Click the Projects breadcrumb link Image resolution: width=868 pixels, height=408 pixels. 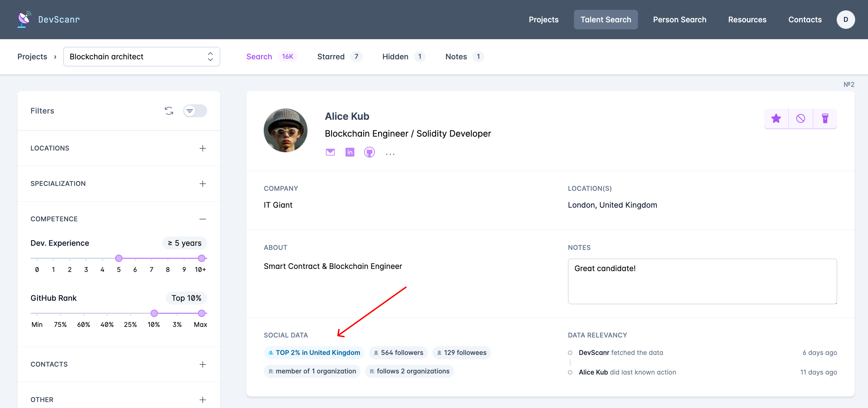(x=32, y=57)
